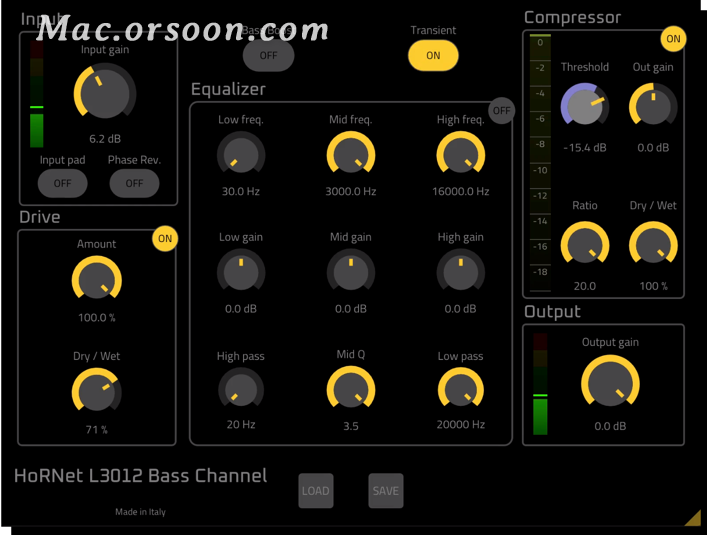
Task: Click the 20000 Hz low pass value
Action: [460, 425]
